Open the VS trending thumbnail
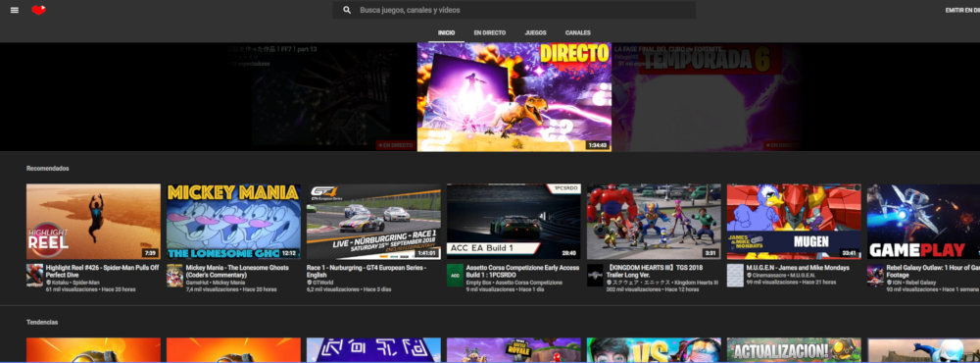Viewport: 980px width, 363px height. 653,350
